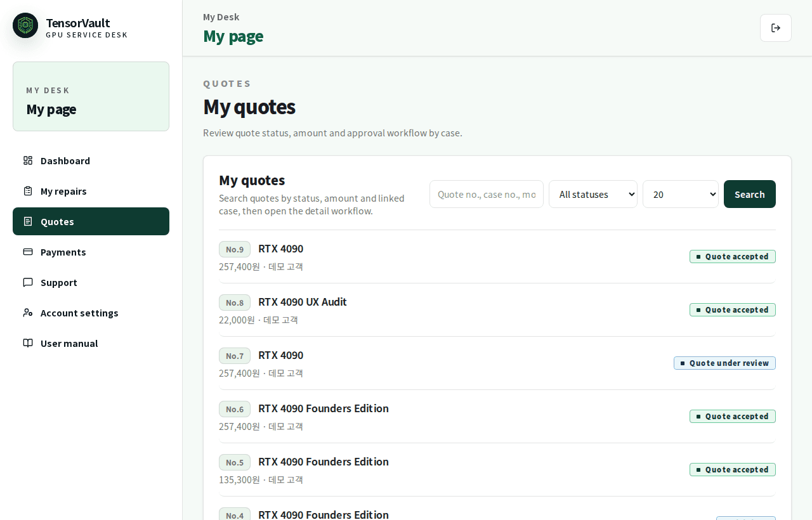Click the Dashboard grid icon
The height and width of the screenshot is (520, 812).
coord(28,160)
